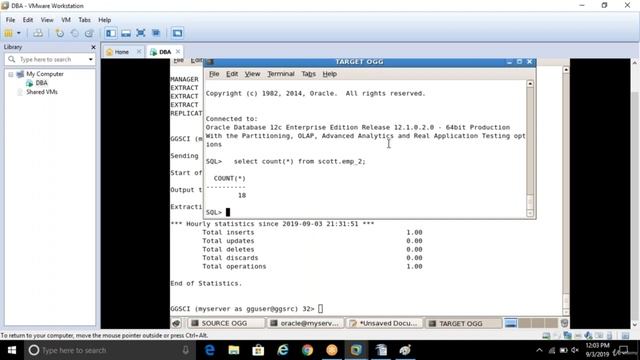Click the Windows taskbar search box
Viewport: 640px width, 360px height.
(110, 350)
